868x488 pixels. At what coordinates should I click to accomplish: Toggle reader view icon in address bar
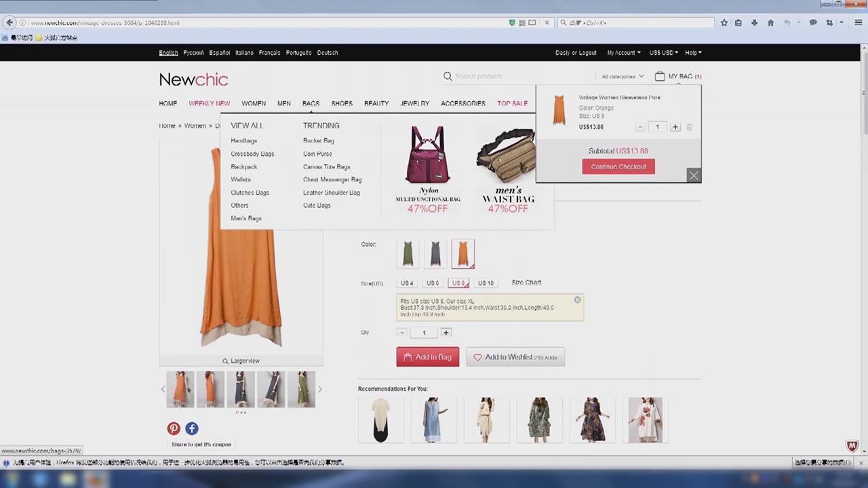(532, 22)
